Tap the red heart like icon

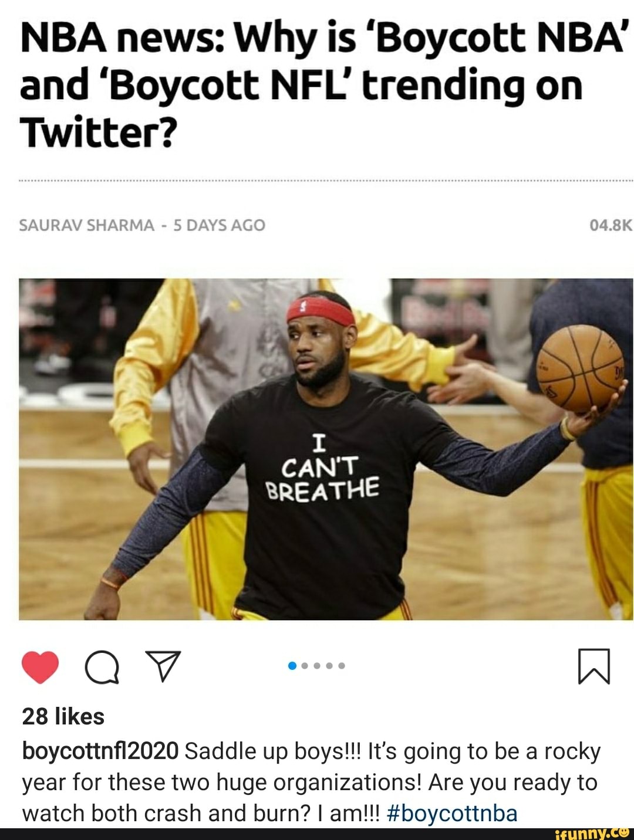[x=41, y=667]
